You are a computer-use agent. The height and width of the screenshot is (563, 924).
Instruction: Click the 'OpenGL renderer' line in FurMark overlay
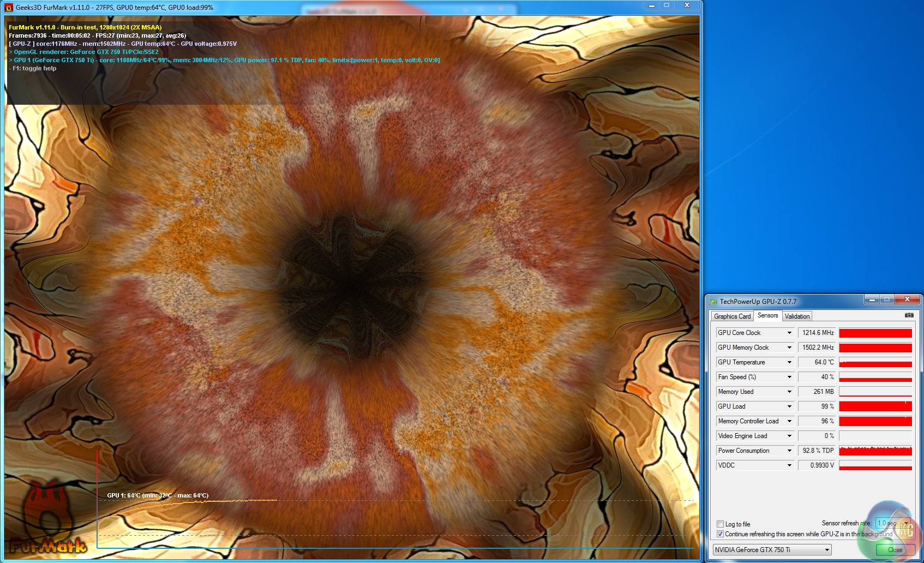click(83, 52)
